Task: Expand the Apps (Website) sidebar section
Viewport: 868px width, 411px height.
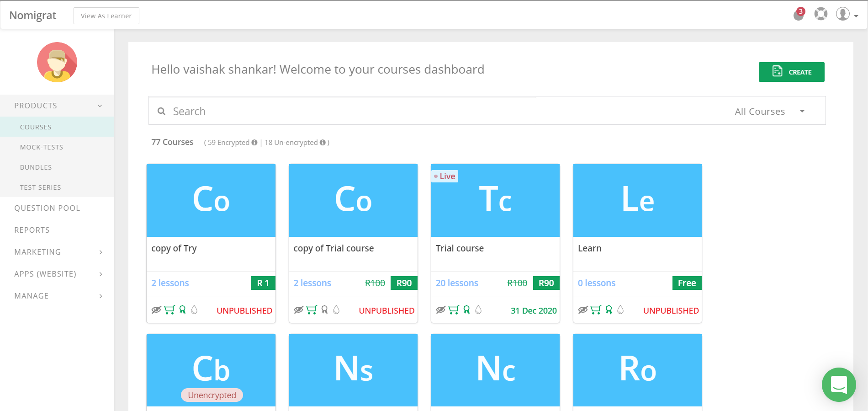Action: pyautogui.click(x=57, y=274)
